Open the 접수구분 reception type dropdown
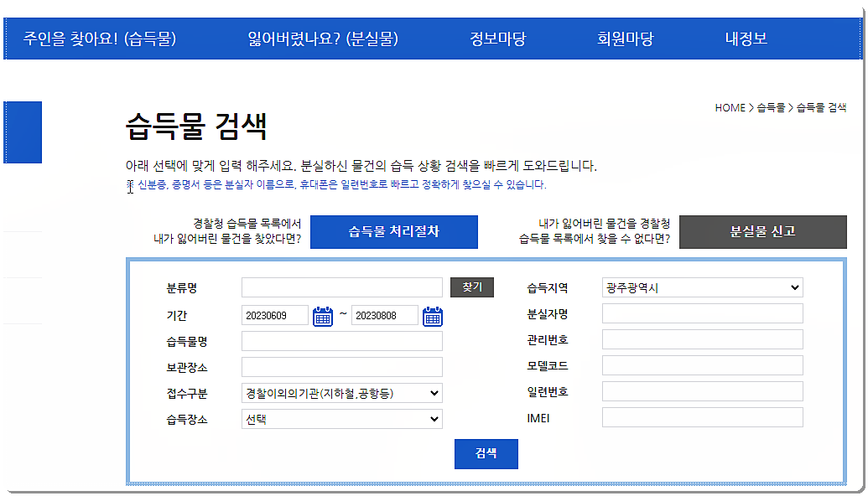868x496 pixels. point(341,393)
